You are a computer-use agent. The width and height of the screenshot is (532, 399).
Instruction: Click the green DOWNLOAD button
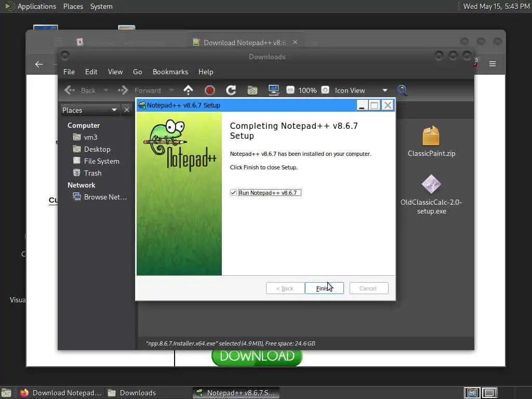click(257, 356)
